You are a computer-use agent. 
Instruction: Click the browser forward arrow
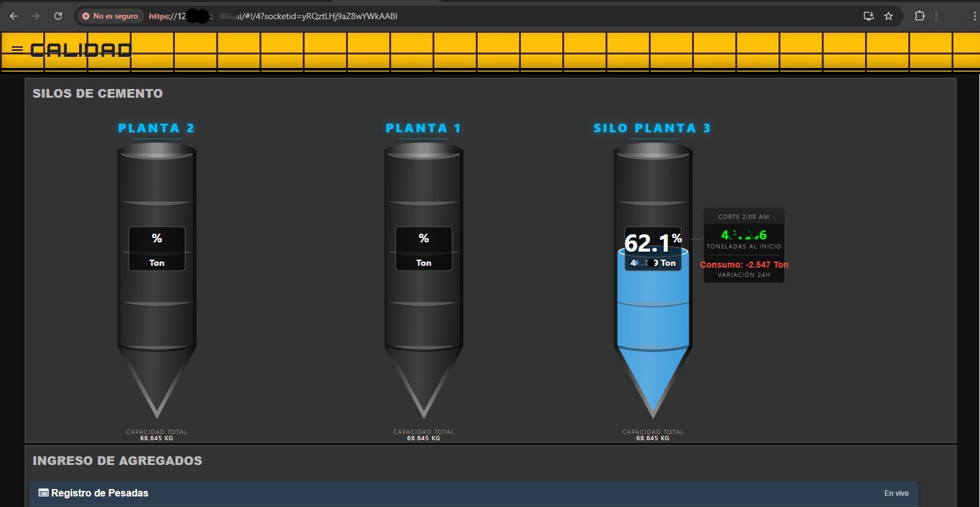click(x=36, y=16)
